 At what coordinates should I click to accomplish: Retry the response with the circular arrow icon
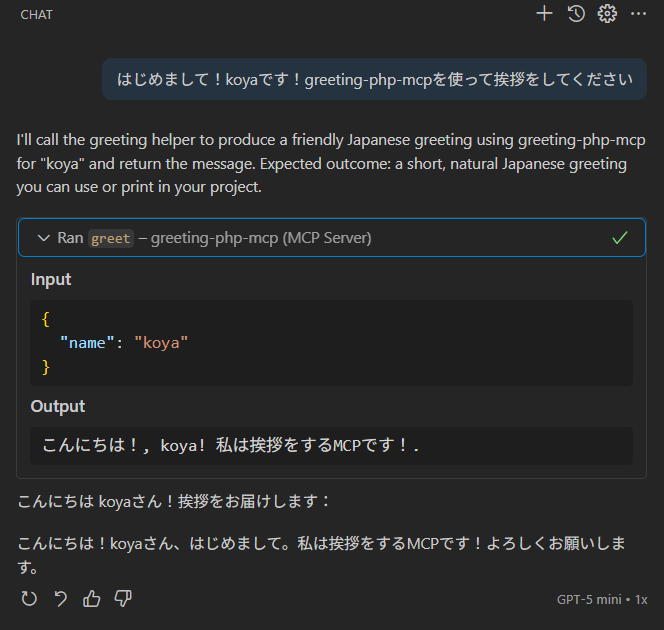tap(29, 599)
